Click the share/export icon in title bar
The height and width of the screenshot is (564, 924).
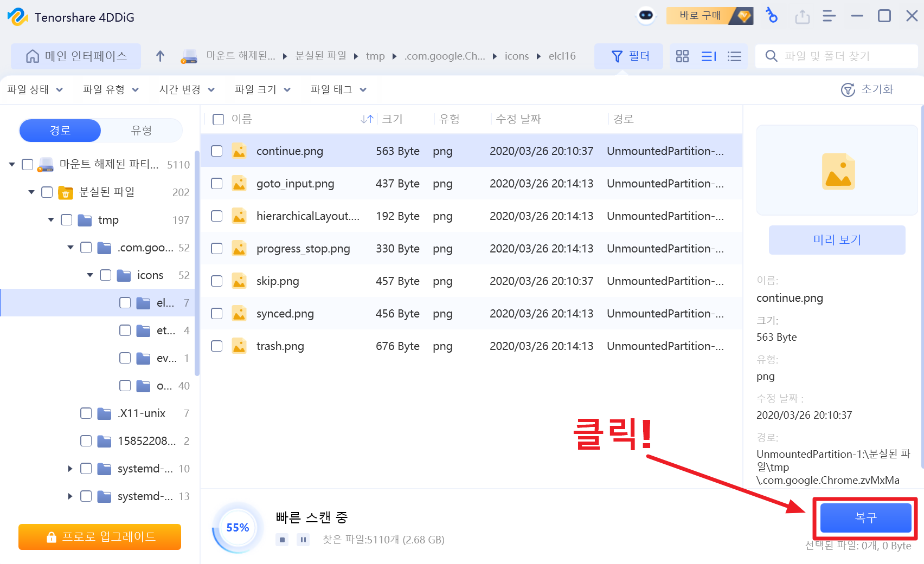pyautogui.click(x=802, y=17)
